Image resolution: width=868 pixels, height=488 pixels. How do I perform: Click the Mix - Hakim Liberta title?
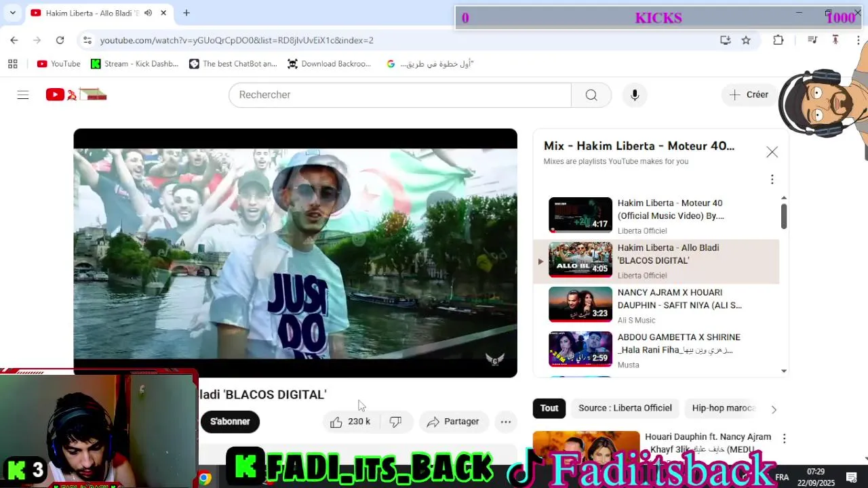[639, 146]
